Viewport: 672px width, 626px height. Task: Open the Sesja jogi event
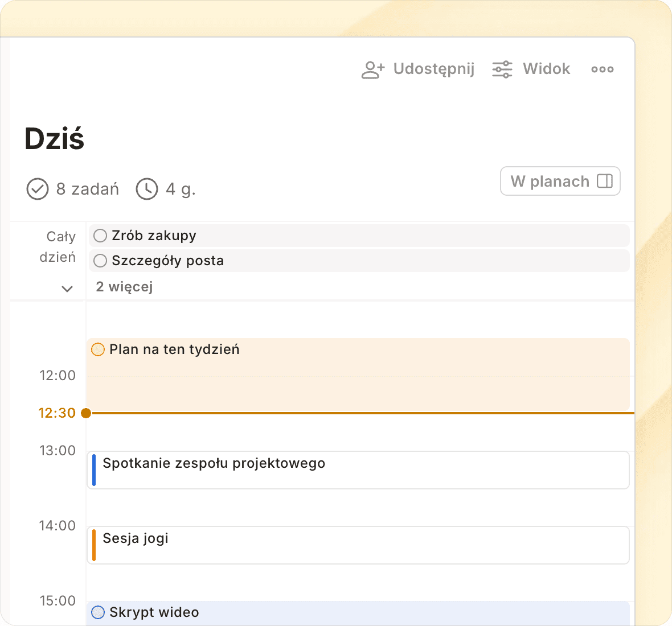point(359,545)
